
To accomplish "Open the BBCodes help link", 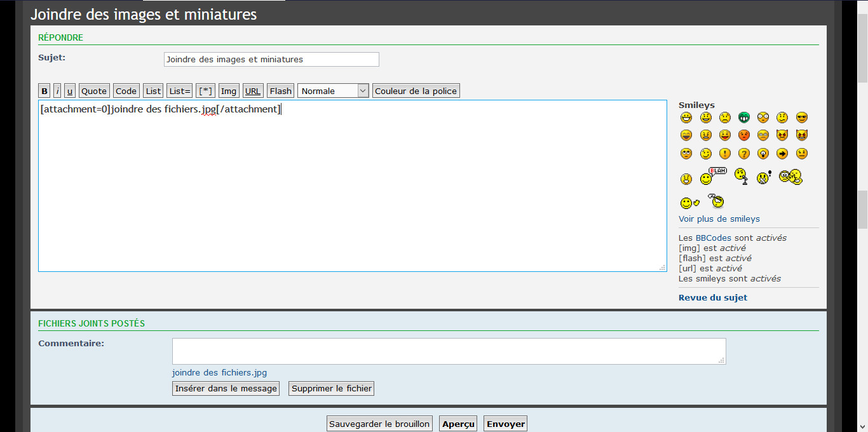I will (714, 238).
